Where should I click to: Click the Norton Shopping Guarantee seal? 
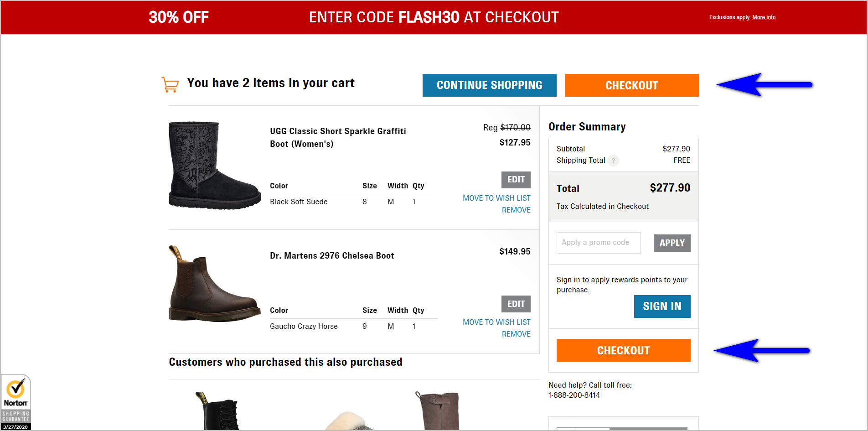15,401
